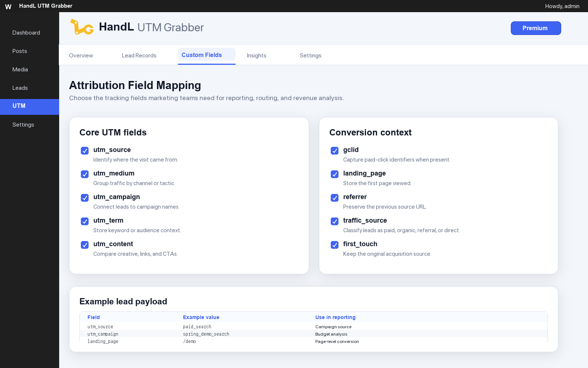
Task: Click the Example lead payload heading
Action: pos(123,301)
